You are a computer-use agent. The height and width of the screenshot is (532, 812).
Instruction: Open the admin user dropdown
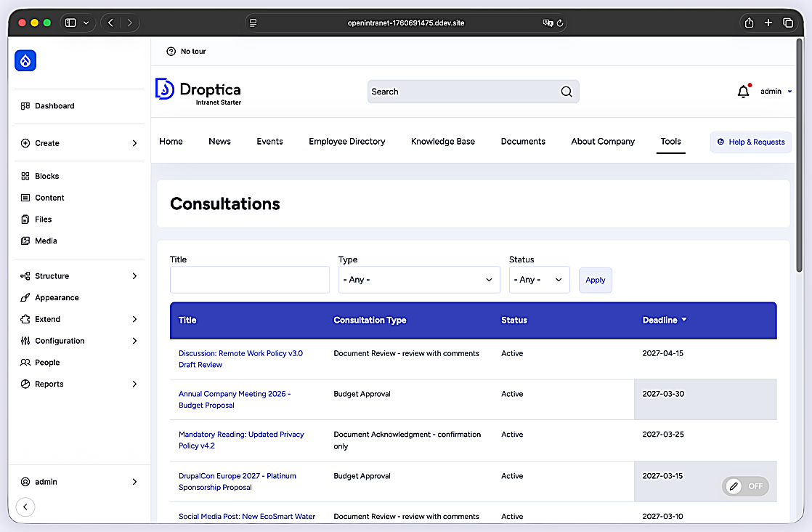(x=776, y=91)
